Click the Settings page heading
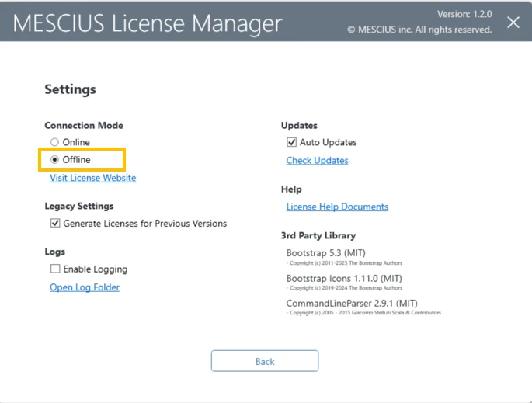 click(70, 89)
